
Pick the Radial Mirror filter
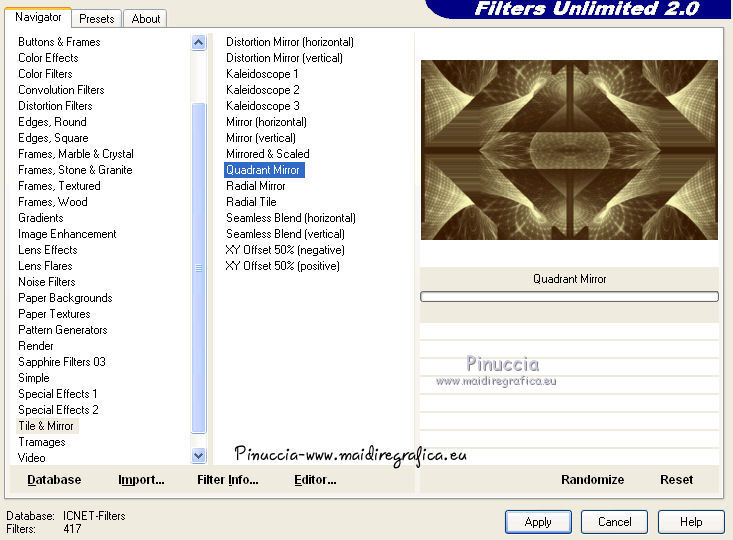[x=256, y=186]
